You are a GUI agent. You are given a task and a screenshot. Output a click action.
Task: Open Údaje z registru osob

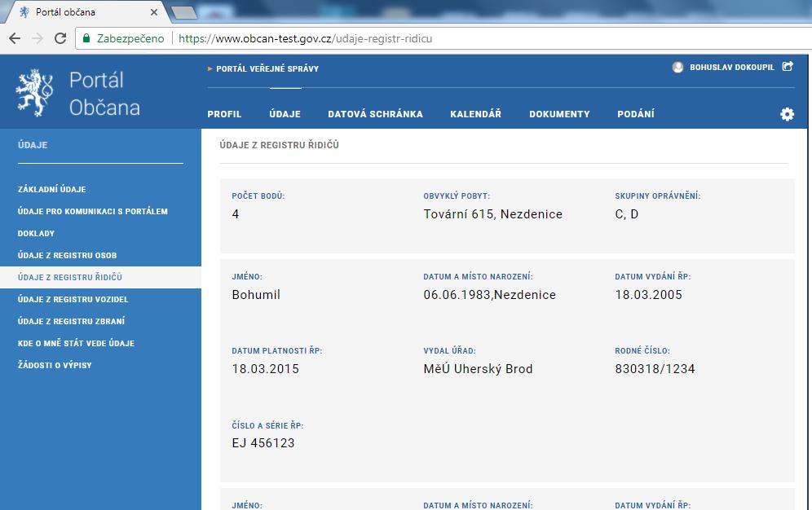coord(67,255)
